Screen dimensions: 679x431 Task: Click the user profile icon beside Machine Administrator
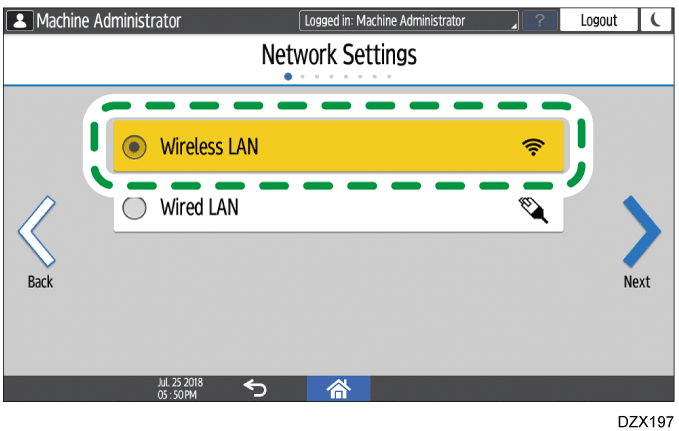20,20
